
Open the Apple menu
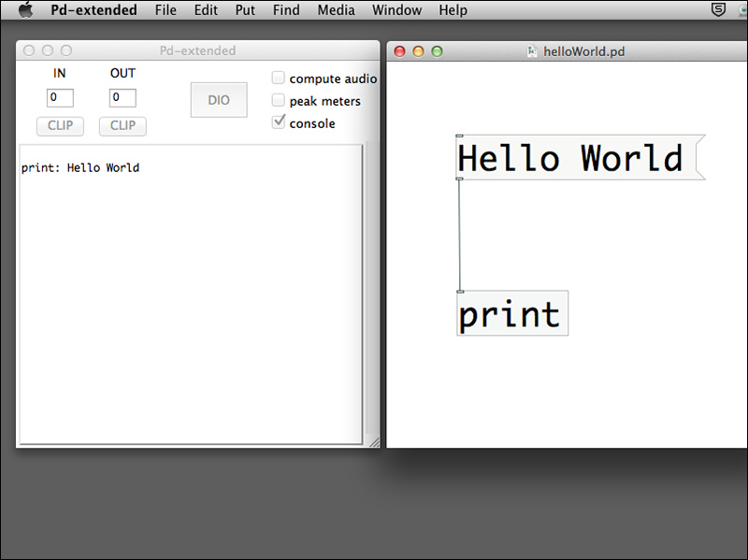(26, 10)
